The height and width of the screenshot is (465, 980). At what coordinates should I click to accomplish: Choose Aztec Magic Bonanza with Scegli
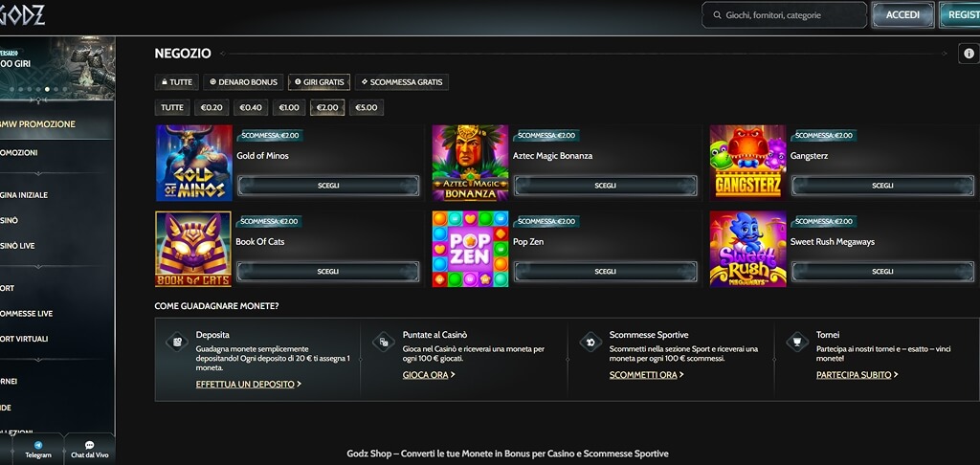click(605, 186)
